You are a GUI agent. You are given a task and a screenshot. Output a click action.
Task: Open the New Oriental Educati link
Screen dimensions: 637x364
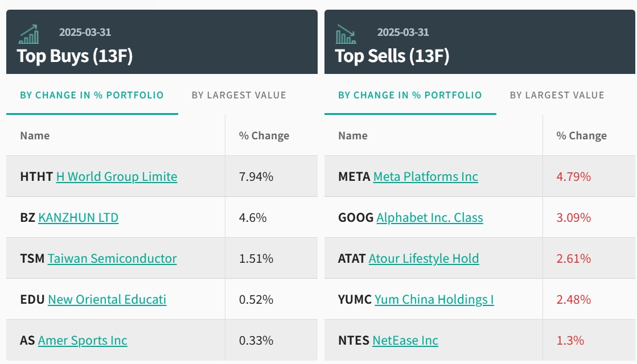(x=107, y=300)
